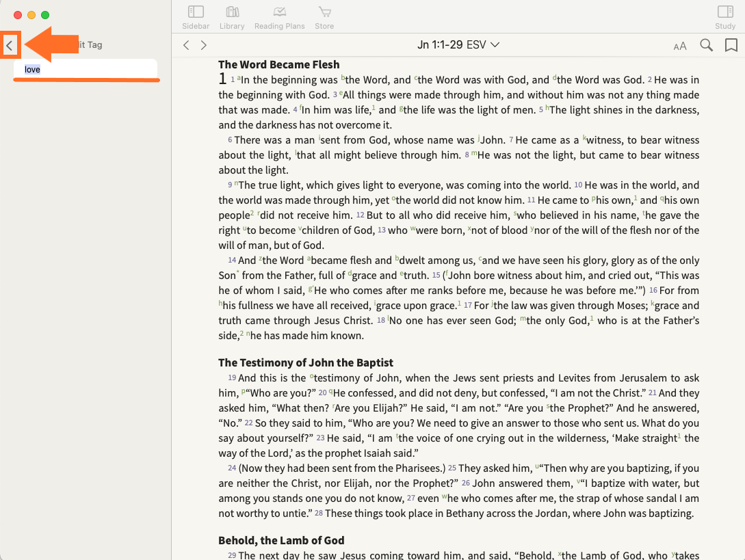The height and width of the screenshot is (560, 745).
Task: Click verse number 26 before "John answered them"
Action: [x=466, y=483]
